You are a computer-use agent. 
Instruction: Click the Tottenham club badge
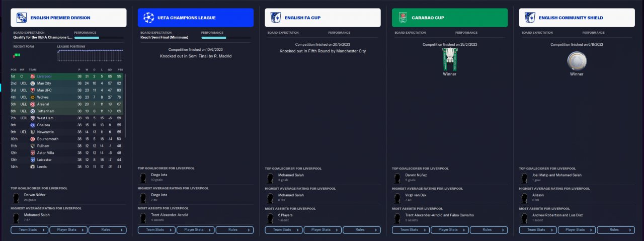click(x=32, y=111)
